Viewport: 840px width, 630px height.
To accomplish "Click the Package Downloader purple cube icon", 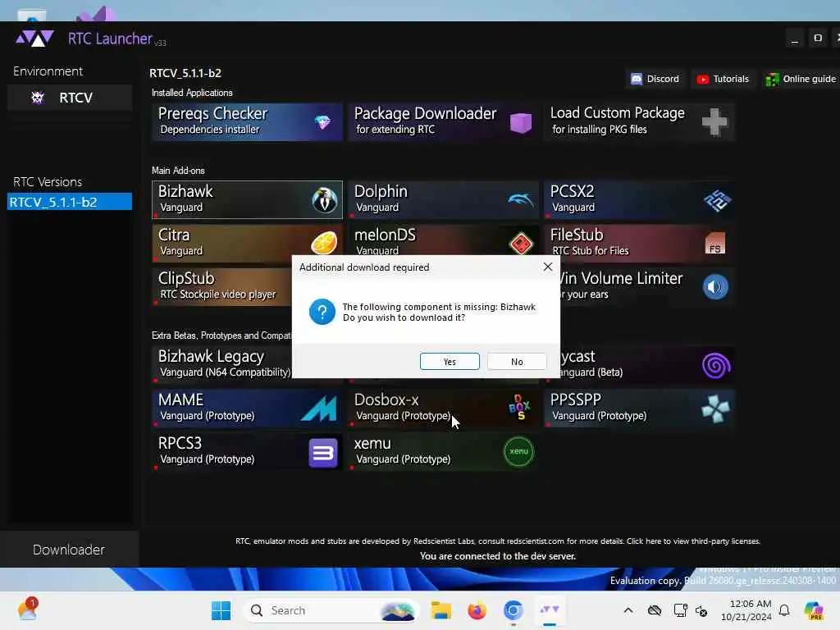I will (x=520, y=123).
